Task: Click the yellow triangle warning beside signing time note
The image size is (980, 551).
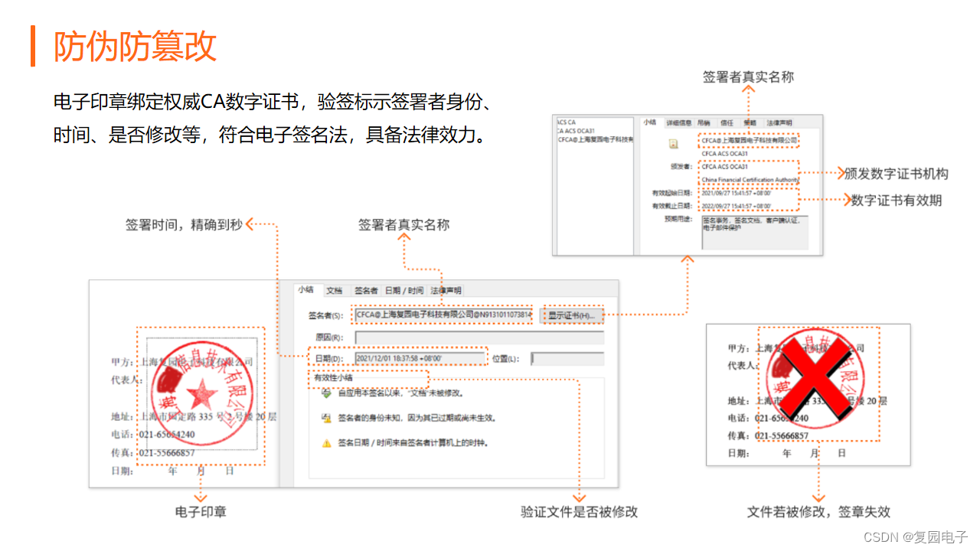Action: click(x=326, y=443)
